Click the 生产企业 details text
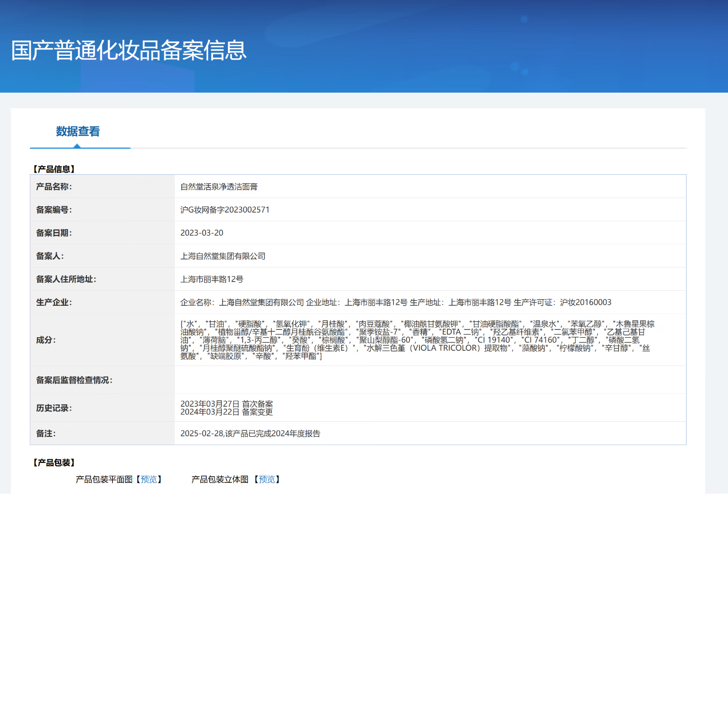This screenshot has width=728, height=728. pyautogui.click(x=396, y=302)
